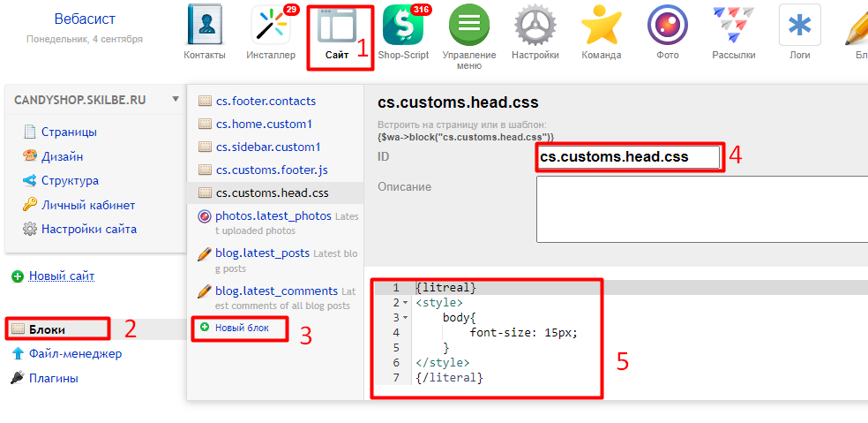This screenshot has height=423, width=868.
Task: Click the Новый сайт link
Action: (x=62, y=276)
